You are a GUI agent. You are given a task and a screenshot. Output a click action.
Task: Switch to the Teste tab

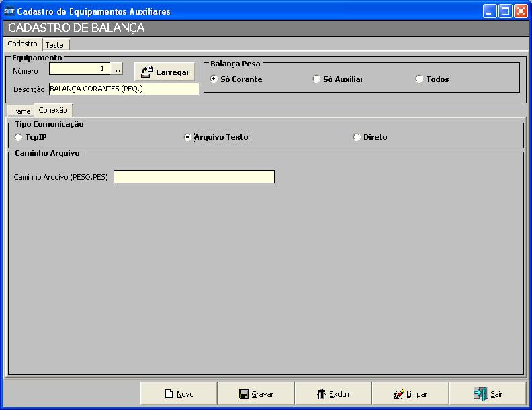click(54, 45)
